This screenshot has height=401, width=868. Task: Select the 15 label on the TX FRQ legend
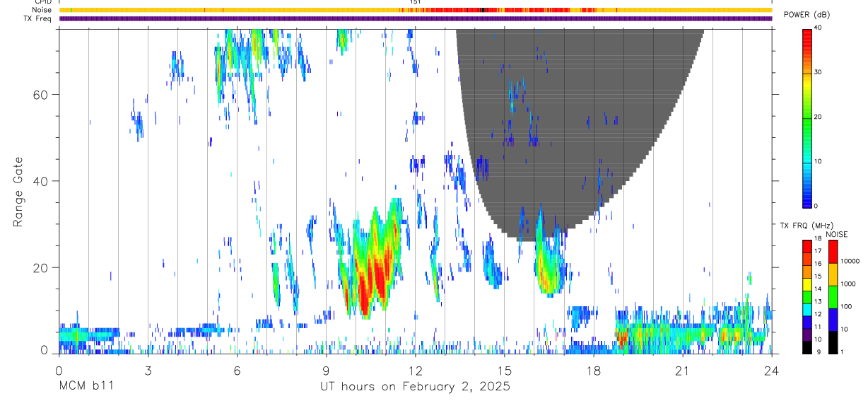(x=819, y=277)
